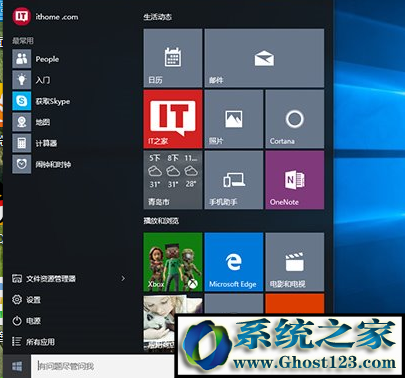Screen dimensions: 405x378
Task: Click the 播放和浏览 group heading
Action: [161, 220]
